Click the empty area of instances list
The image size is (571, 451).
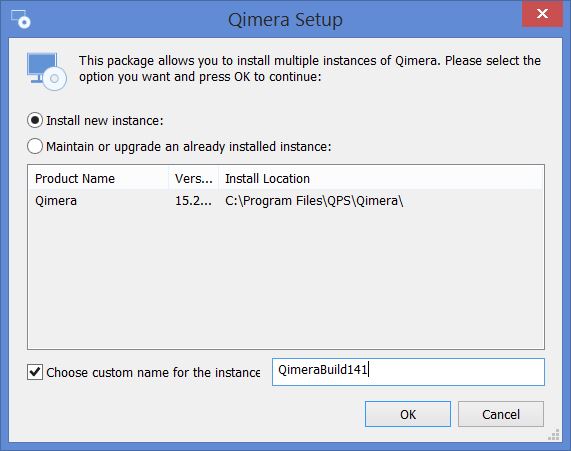(x=286, y=281)
